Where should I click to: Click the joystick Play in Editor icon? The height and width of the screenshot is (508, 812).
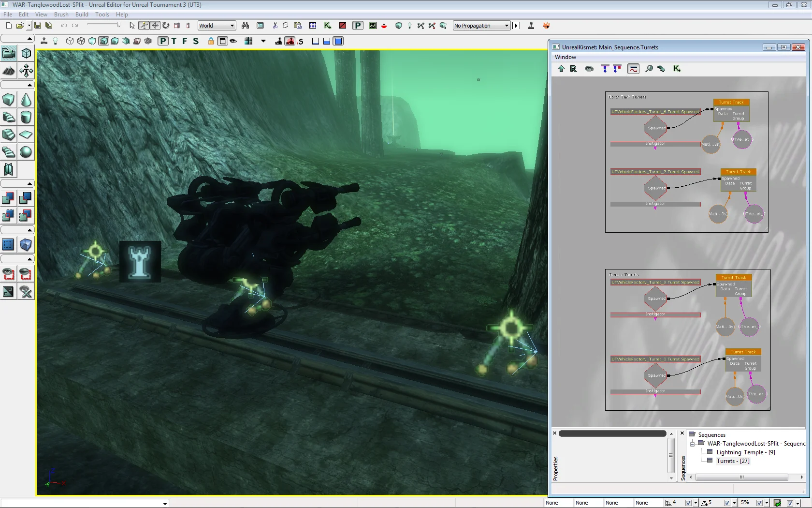pos(531,26)
